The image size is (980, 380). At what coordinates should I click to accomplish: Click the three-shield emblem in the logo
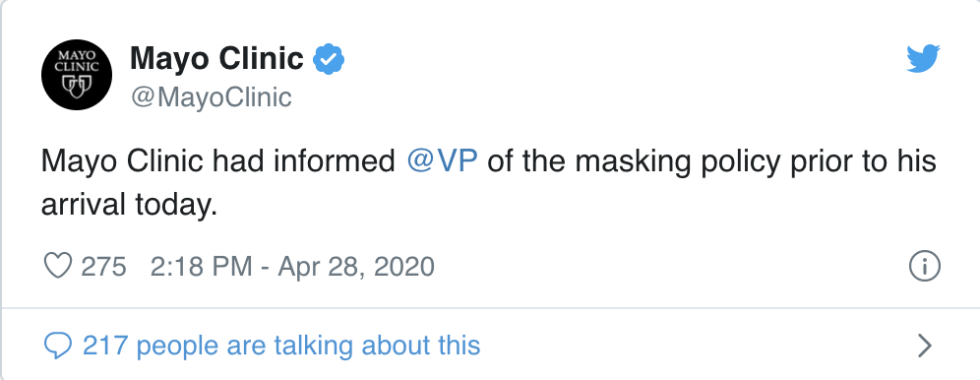click(76, 86)
